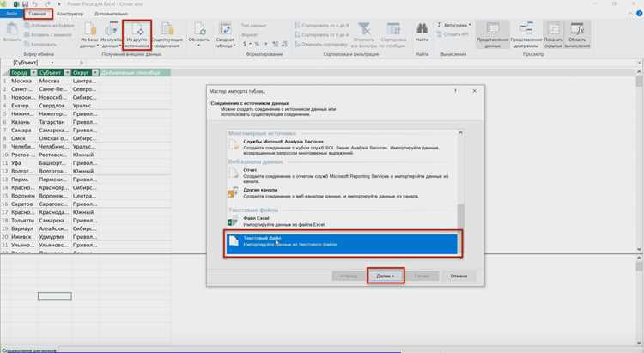Click the Готово button in wizard

click(x=422, y=277)
